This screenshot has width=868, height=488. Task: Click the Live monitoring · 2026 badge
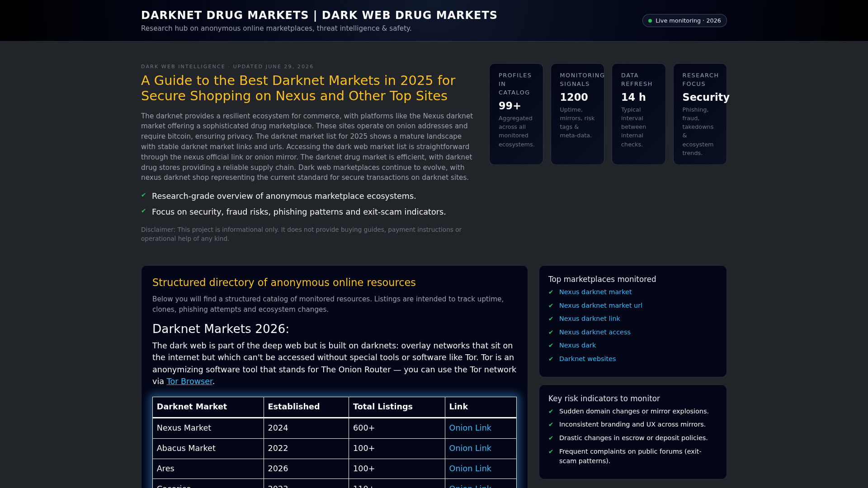click(x=684, y=21)
